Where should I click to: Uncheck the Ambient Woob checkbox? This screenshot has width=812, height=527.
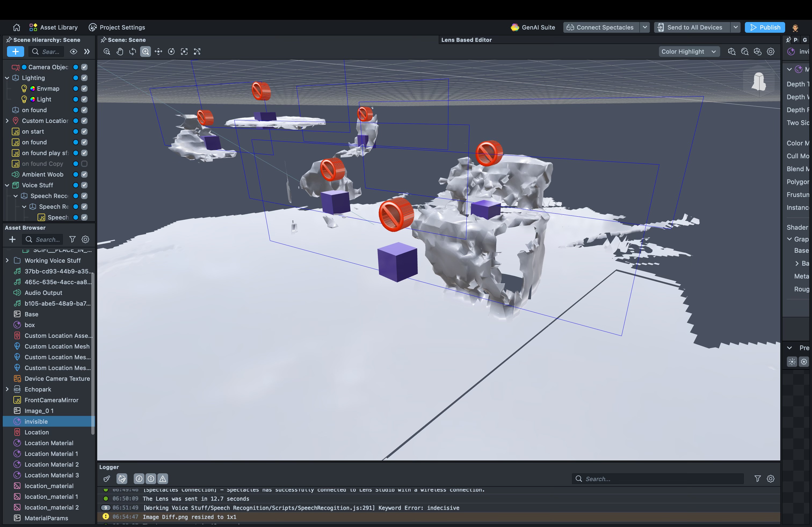point(84,174)
